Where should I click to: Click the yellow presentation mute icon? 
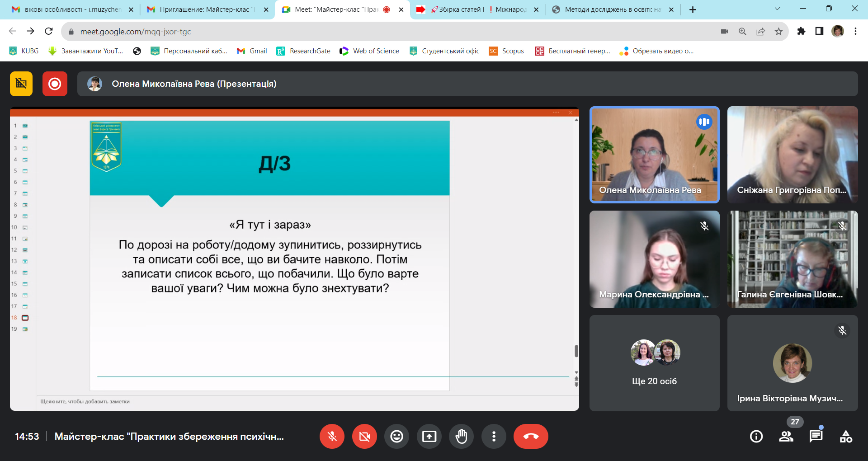pos(21,84)
